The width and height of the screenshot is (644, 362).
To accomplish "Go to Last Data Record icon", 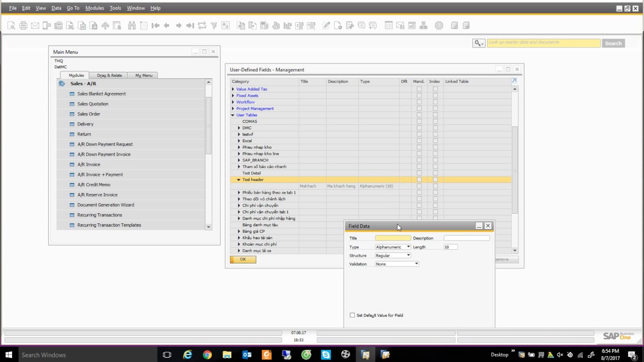I will pos(190,26).
